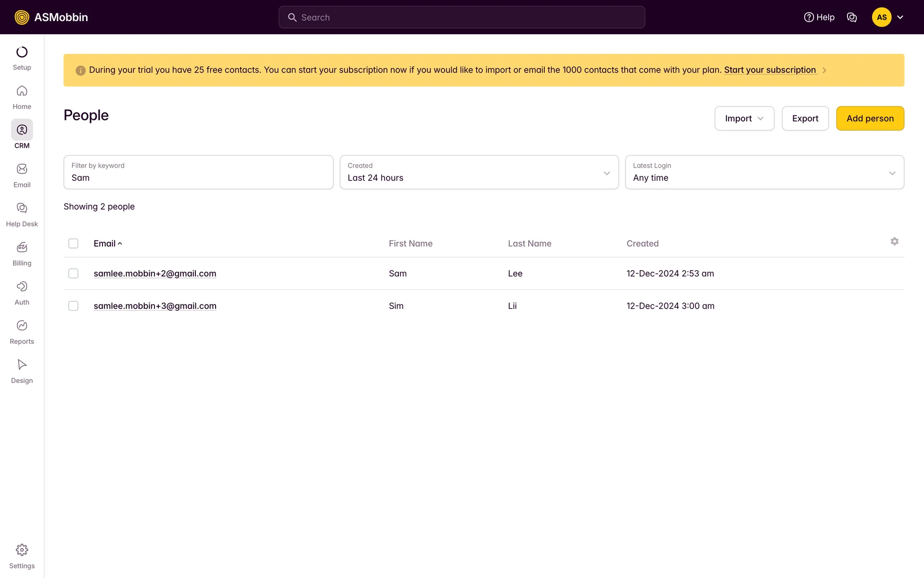Open the Setup sidebar icon
924x578 pixels.
tap(22, 52)
